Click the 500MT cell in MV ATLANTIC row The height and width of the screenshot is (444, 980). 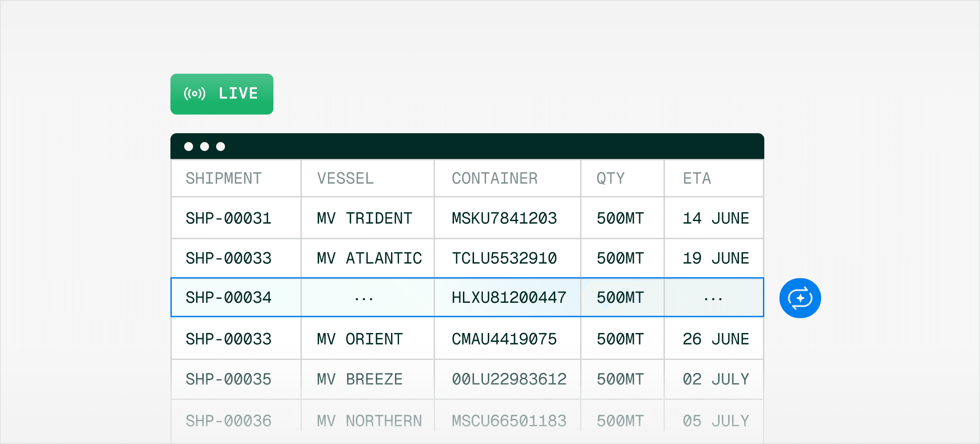pyautogui.click(x=622, y=258)
